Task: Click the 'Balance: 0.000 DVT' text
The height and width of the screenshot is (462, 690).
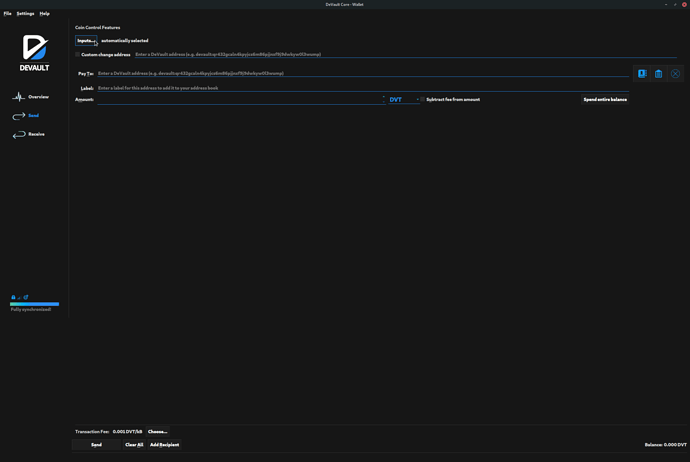Action: (665, 445)
